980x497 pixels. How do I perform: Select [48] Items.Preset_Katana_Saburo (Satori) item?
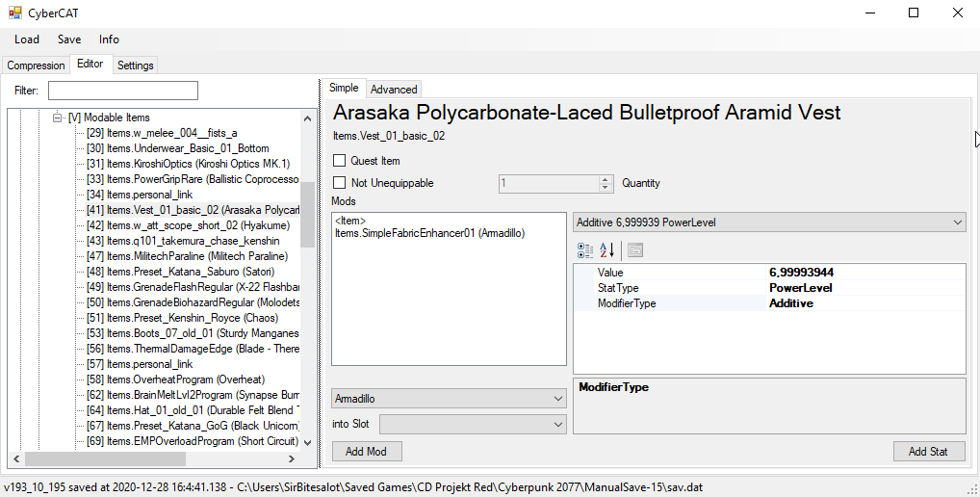(181, 272)
